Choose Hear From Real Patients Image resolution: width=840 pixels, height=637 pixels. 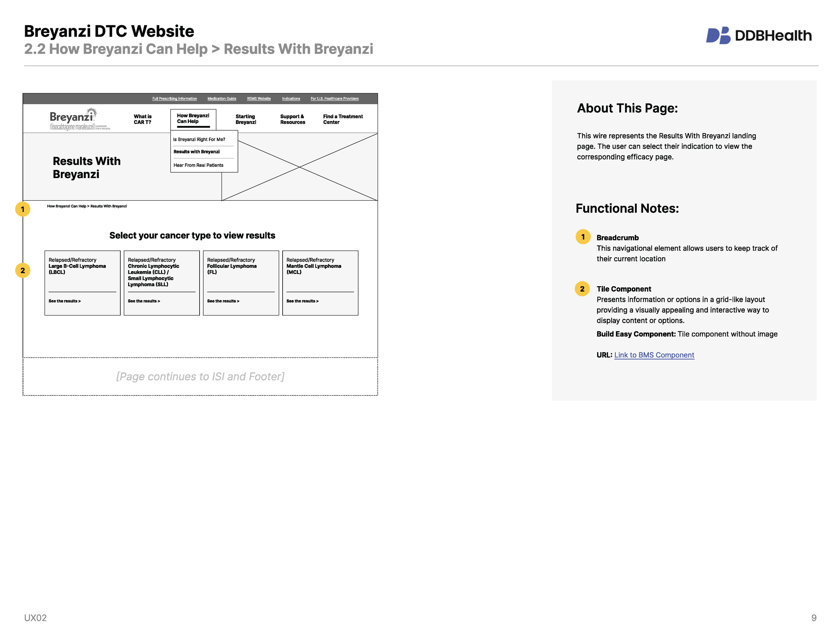(x=198, y=165)
